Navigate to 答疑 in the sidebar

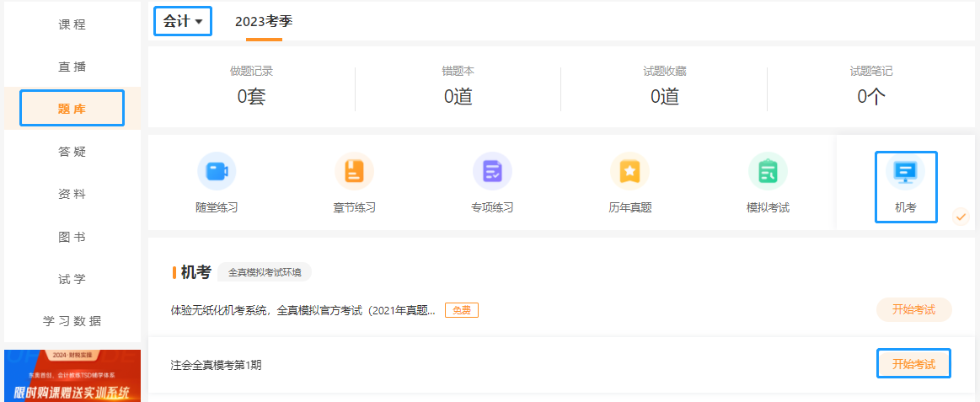[x=72, y=152]
